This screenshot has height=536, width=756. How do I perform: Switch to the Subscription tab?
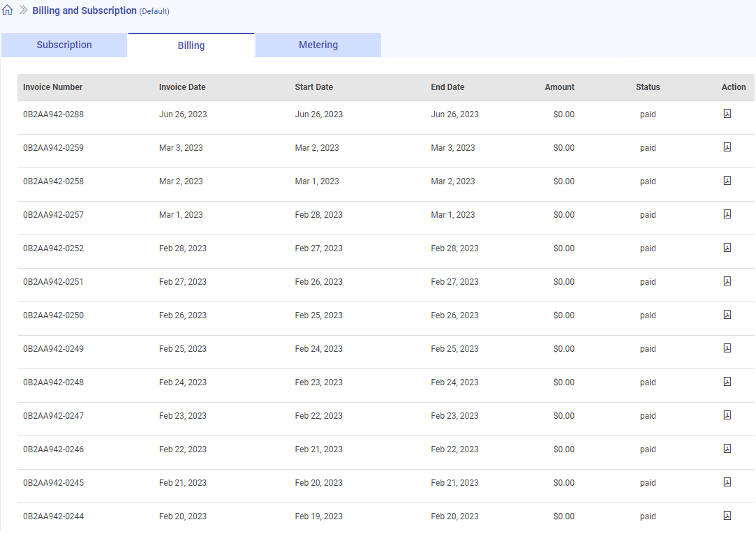tap(64, 45)
